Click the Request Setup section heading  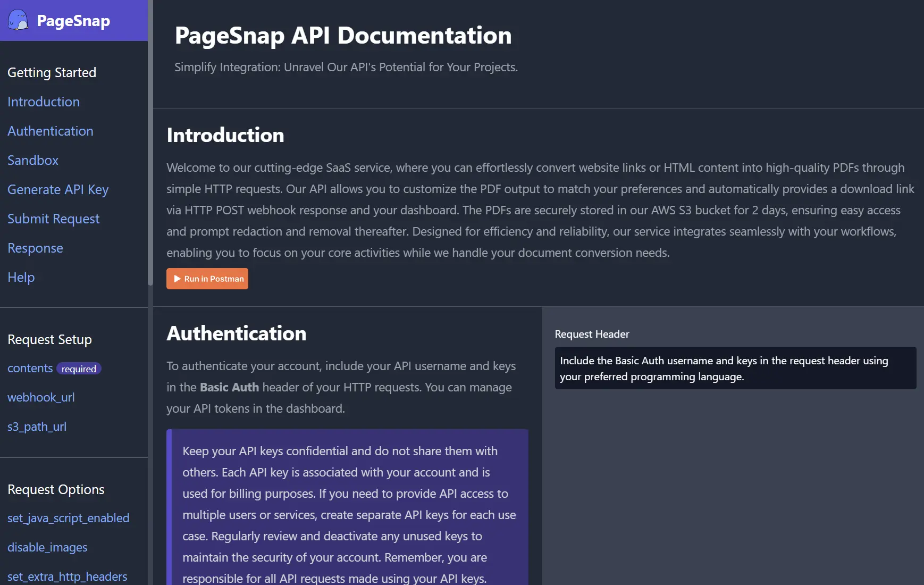(x=50, y=339)
